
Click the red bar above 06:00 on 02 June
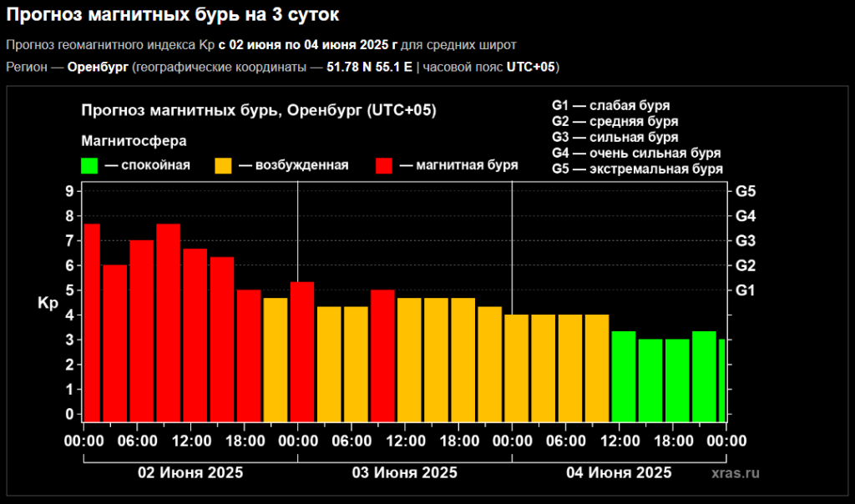(x=141, y=330)
